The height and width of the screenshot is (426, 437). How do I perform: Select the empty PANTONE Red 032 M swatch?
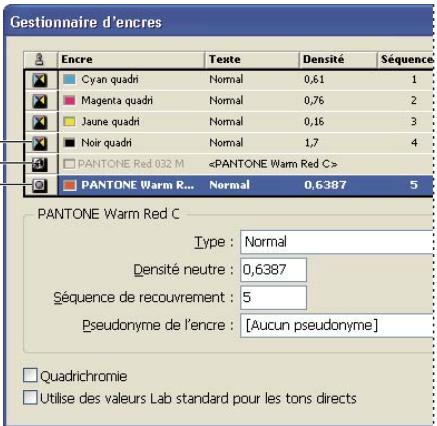pos(69,164)
